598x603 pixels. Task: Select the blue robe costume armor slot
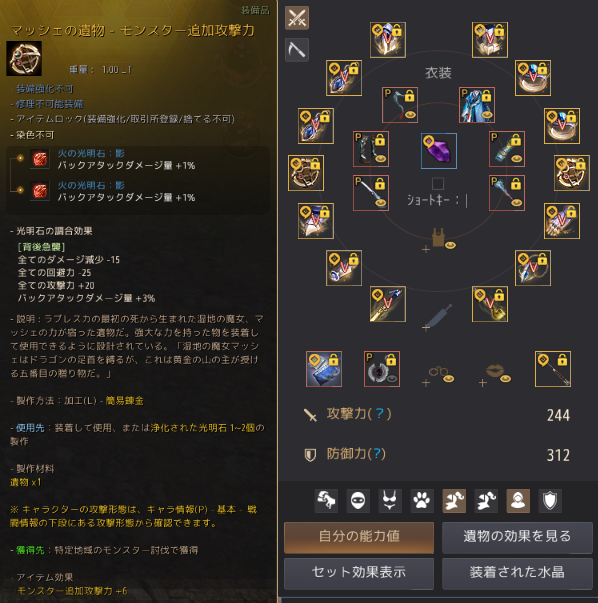coord(477,105)
